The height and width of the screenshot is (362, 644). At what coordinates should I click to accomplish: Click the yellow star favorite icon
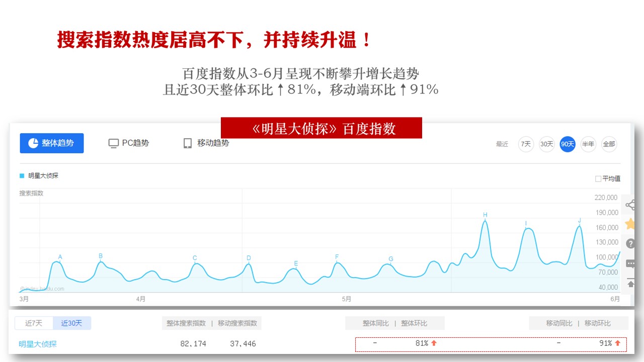(x=630, y=224)
